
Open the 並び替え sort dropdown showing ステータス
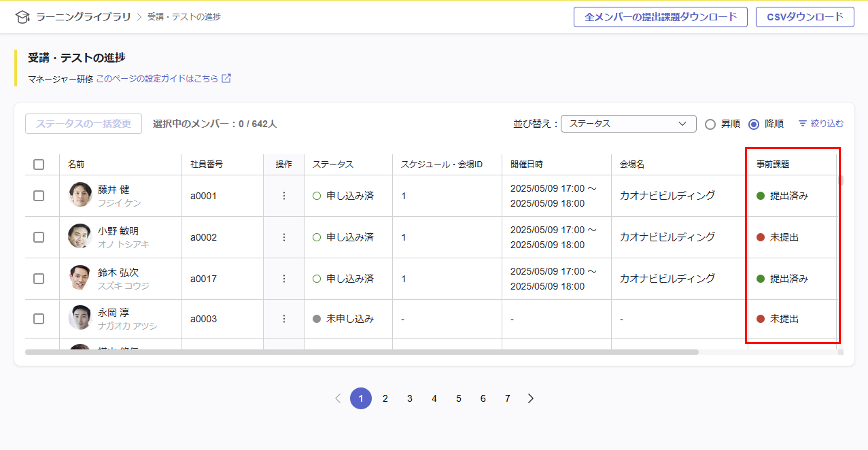[629, 124]
